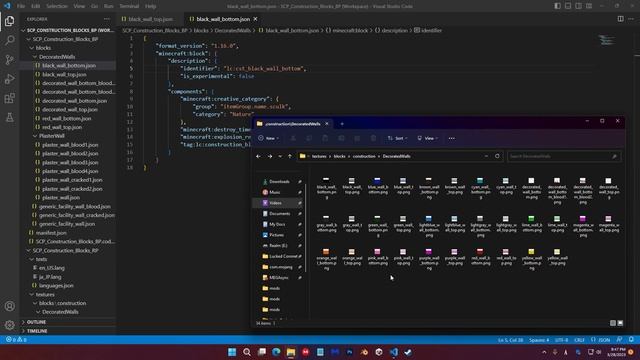Click the errors and warnings status indicator
640x360 pixels.
coord(16,340)
